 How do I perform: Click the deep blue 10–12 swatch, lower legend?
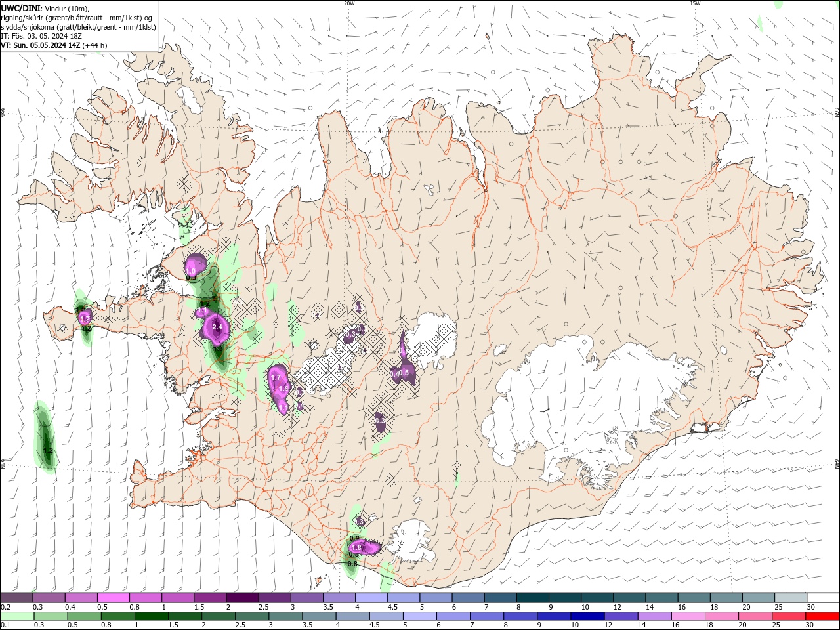588,616
